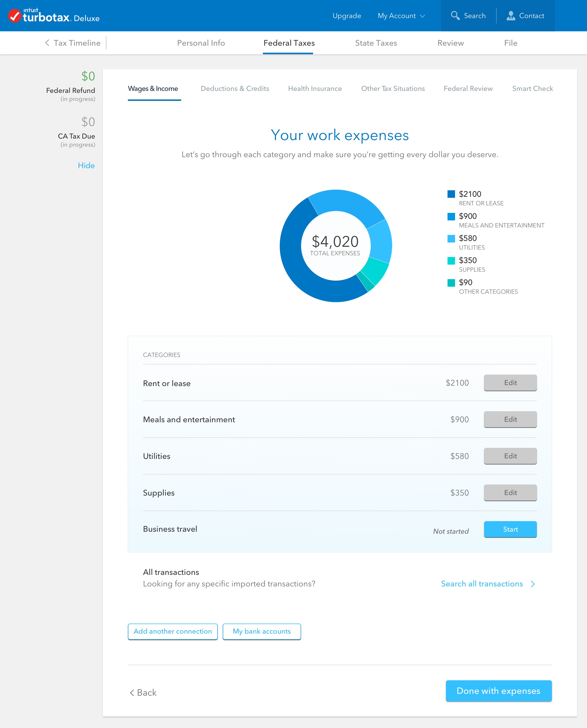Click Add another connection button
This screenshot has height=728, width=587.
pyautogui.click(x=172, y=632)
